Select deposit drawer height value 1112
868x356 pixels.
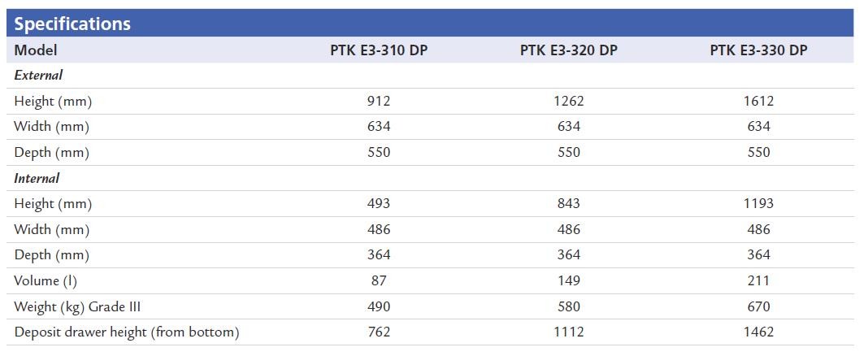[569, 332]
